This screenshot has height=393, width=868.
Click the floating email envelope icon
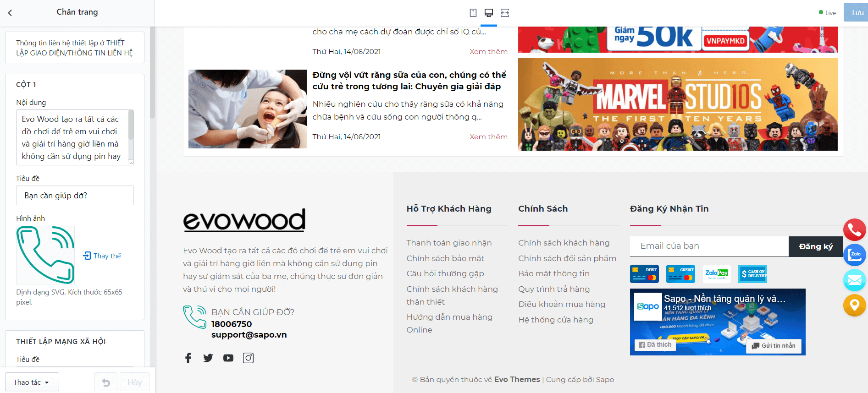[855, 280]
